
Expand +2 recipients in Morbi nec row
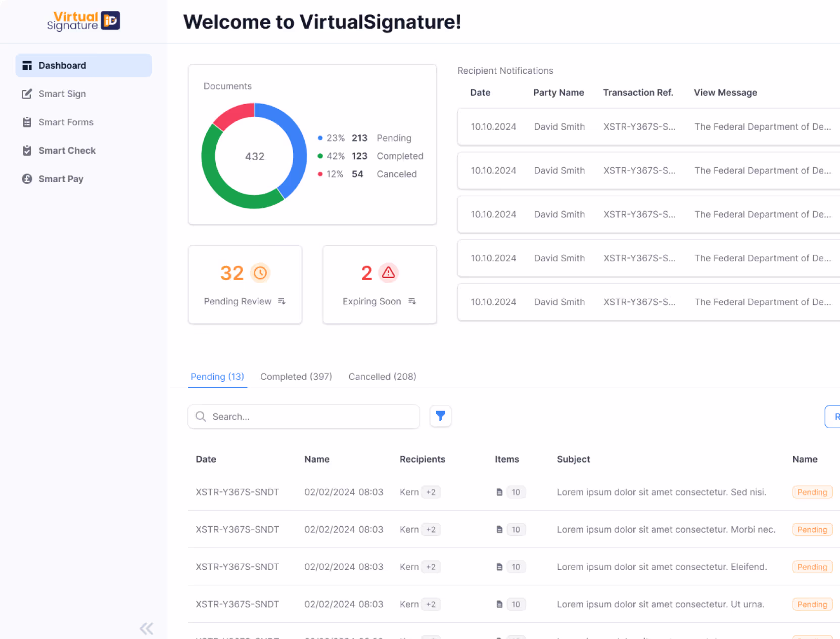tap(431, 529)
